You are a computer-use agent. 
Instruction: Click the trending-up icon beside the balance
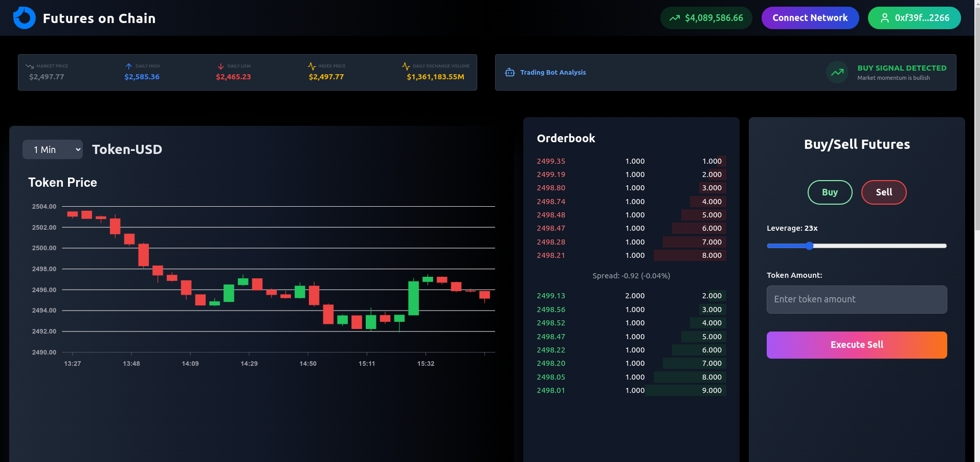(674, 18)
